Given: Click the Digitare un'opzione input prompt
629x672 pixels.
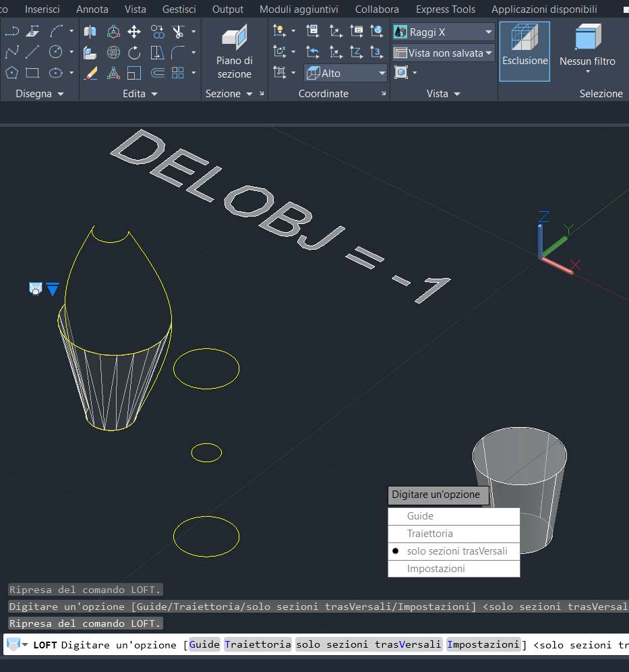Looking at the screenshot, I should (x=438, y=495).
